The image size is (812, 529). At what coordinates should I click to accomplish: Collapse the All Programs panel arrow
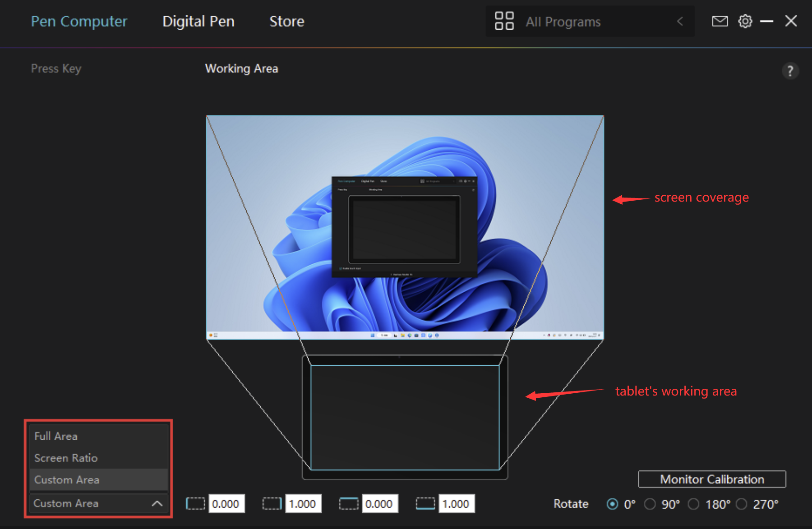(x=680, y=21)
